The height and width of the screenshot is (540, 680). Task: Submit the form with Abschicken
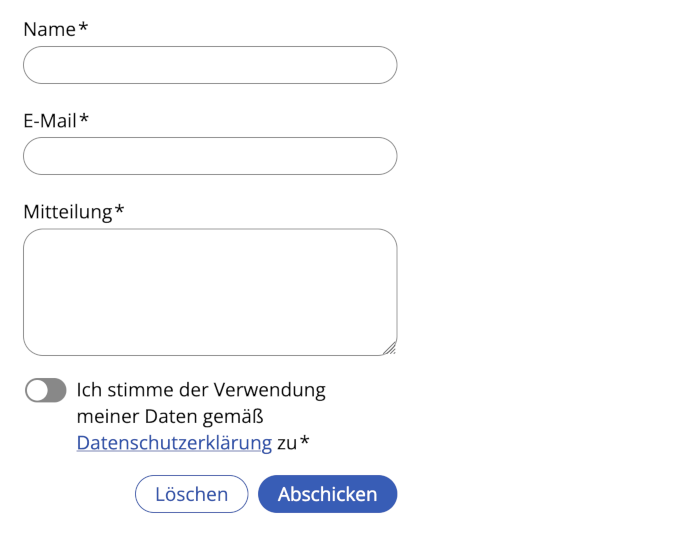tap(327, 494)
